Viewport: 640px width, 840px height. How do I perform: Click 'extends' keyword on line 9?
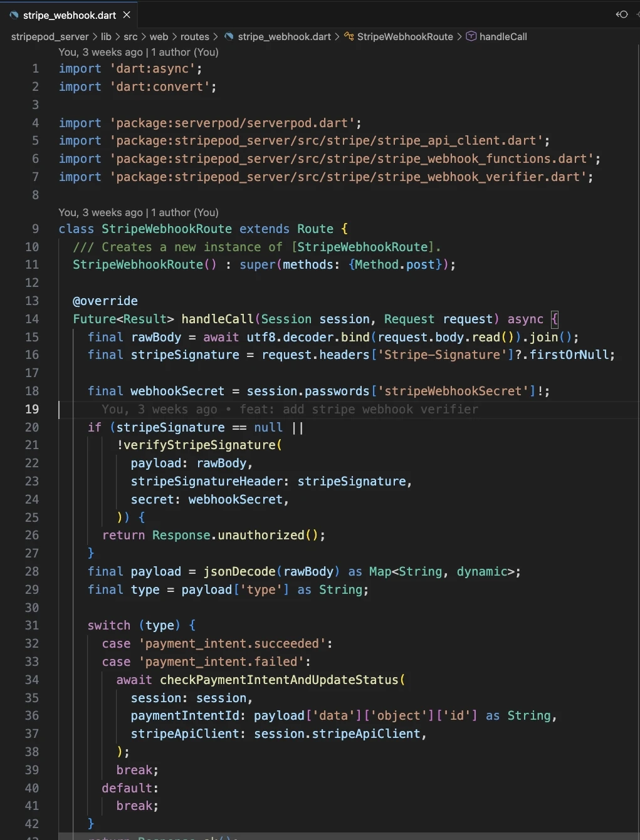[x=265, y=229]
